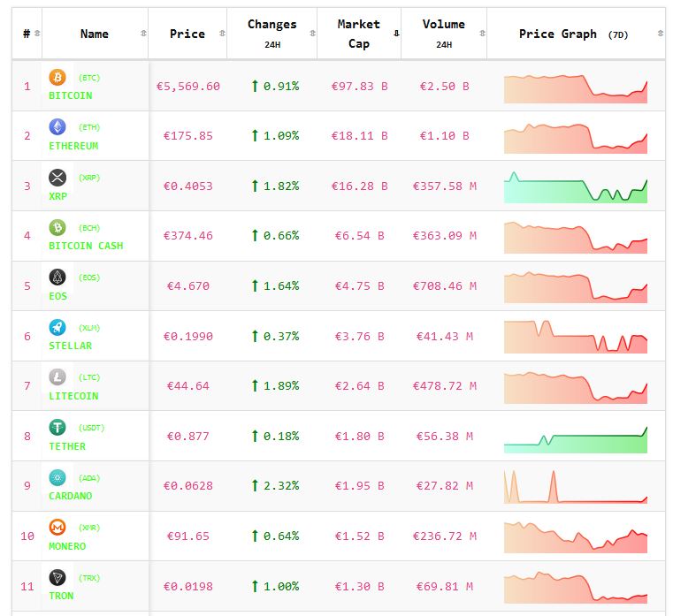
Task: Click the Cardano coin icon
Action: click(57, 478)
